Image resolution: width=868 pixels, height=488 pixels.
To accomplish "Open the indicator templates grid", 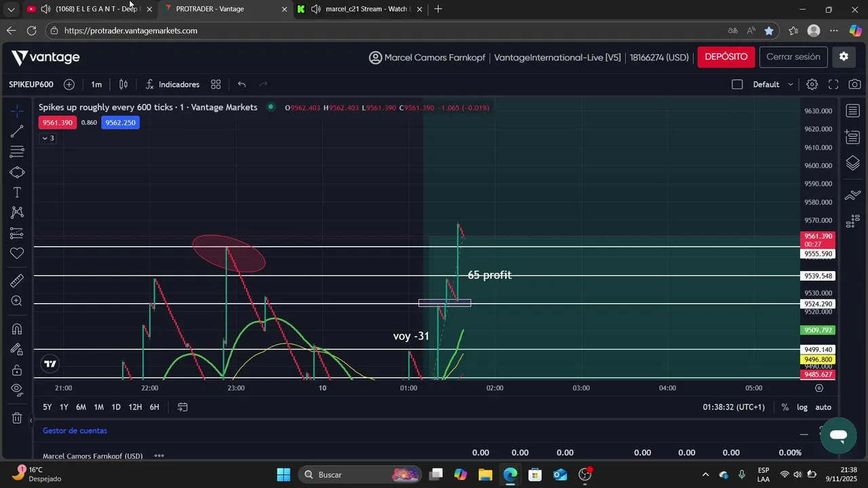I will click(x=216, y=85).
